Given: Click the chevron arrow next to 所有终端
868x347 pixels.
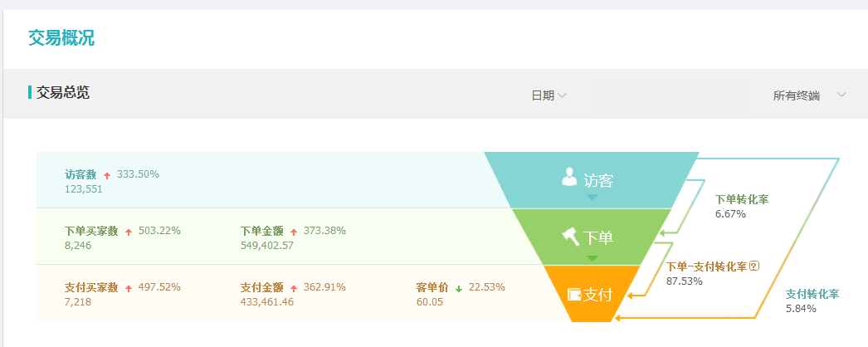Looking at the screenshot, I should coord(841,95).
